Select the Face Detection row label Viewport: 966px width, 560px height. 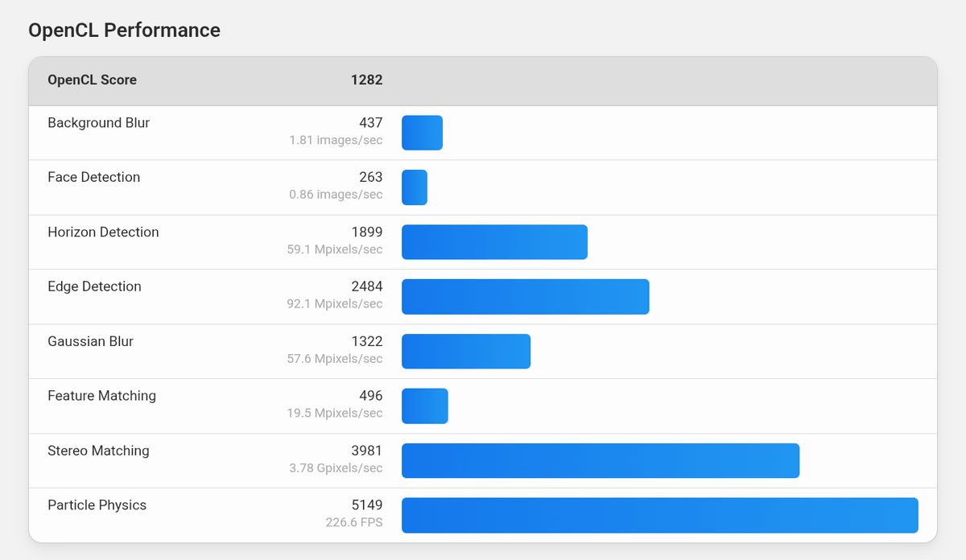pyautogui.click(x=93, y=178)
